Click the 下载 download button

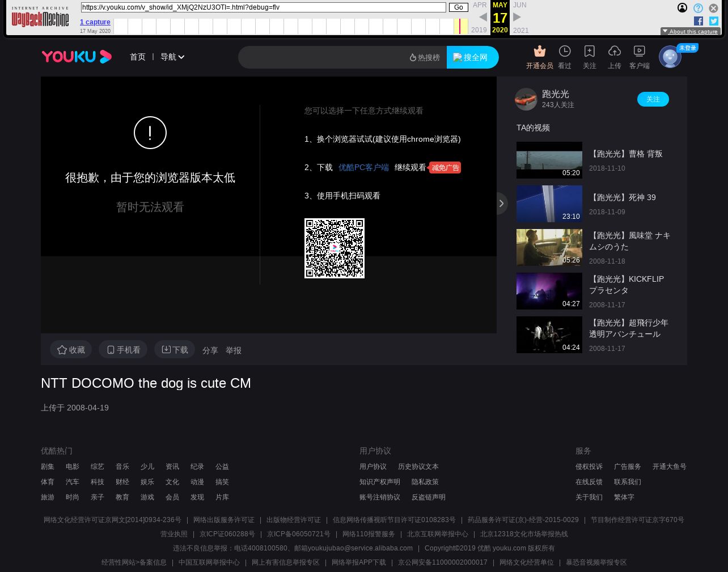175,350
